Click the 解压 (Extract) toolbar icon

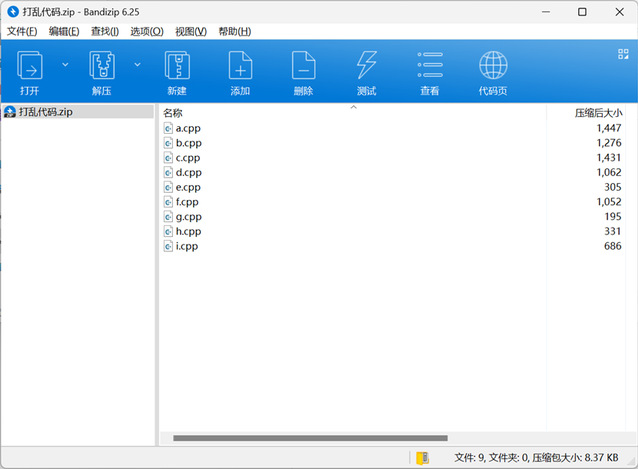coord(102,67)
